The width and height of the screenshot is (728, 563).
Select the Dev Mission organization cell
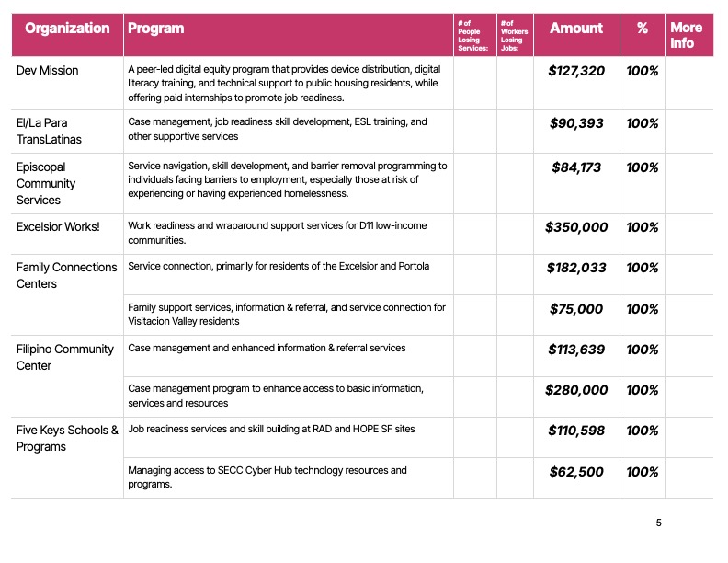48,71
